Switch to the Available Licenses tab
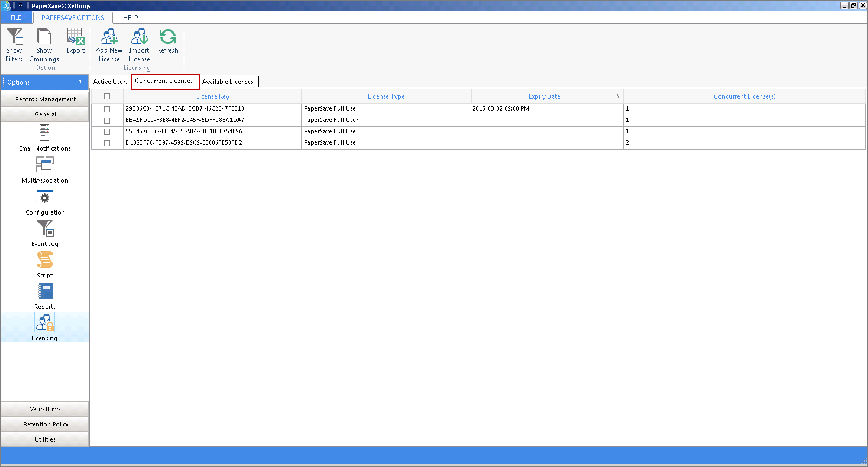This screenshot has height=467, width=868. (x=228, y=82)
